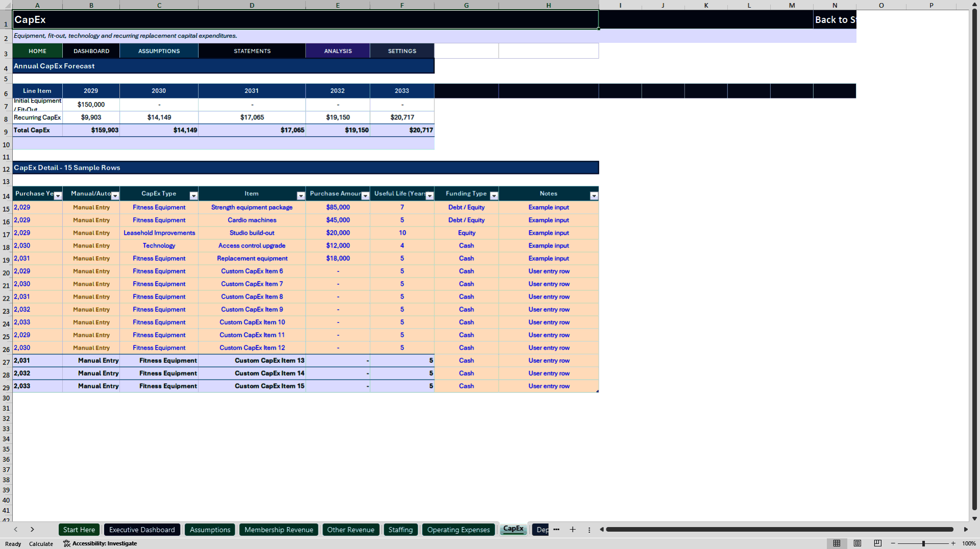
Task: Switch to the Membership Revenue sheet tab
Action: 279,530
